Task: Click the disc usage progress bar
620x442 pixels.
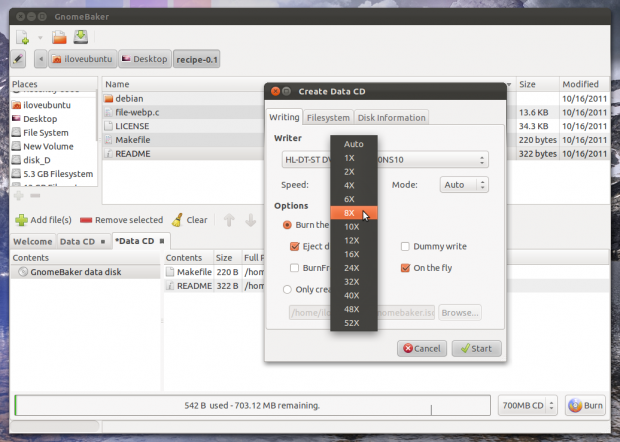Action: (252, 405)
